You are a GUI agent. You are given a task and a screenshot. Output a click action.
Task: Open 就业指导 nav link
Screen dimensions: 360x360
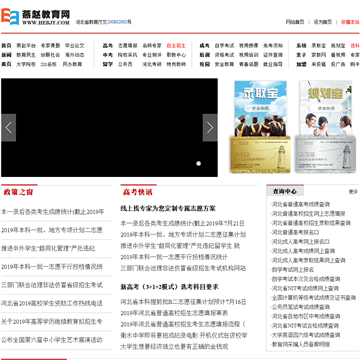point(273,64)
